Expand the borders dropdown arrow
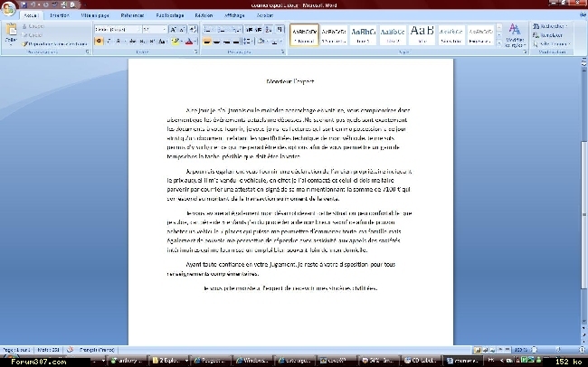 point(280,42)
